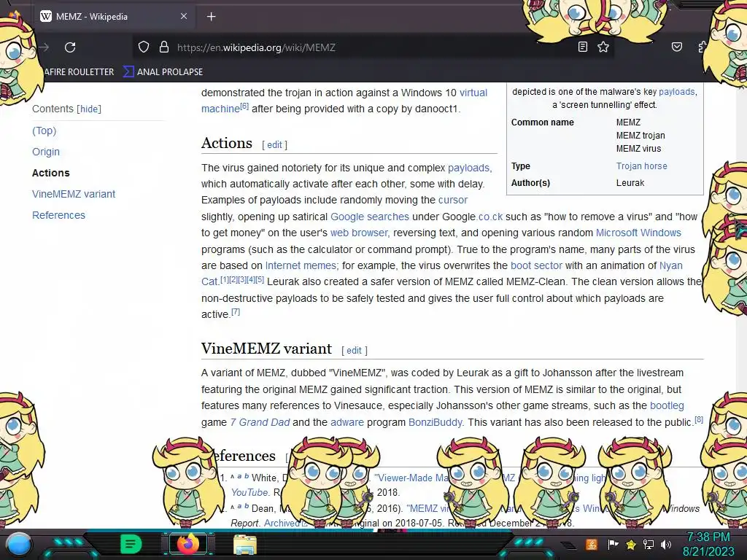Open File Explorer from taskbar

click(245, 545)
